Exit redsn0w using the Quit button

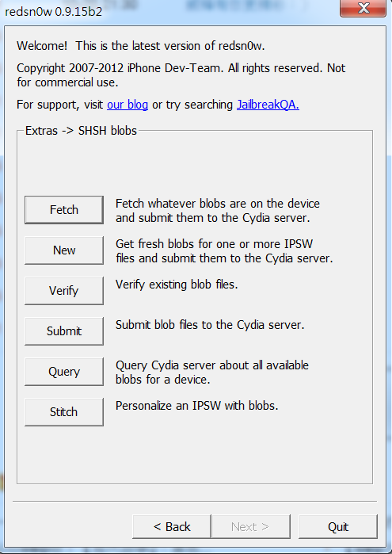point(338,527)
